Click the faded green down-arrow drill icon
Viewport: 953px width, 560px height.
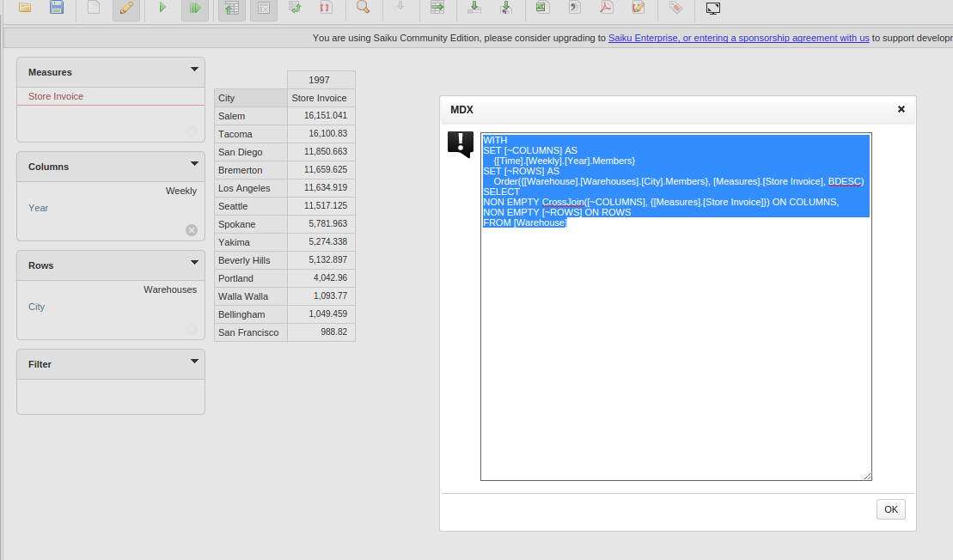(400, 7)
